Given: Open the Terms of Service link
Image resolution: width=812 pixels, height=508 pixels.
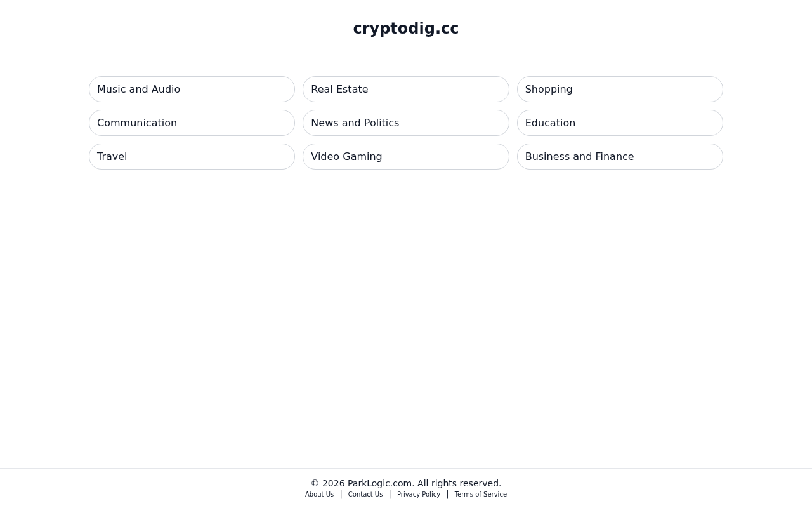Looking at the screenshot, I should tap(481, 495).
